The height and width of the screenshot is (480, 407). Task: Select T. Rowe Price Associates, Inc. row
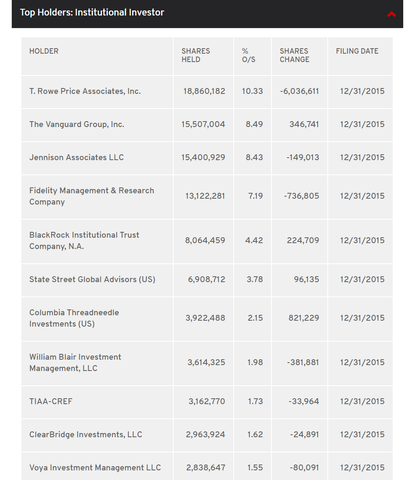pyautogui.click(x=207, y=92)
